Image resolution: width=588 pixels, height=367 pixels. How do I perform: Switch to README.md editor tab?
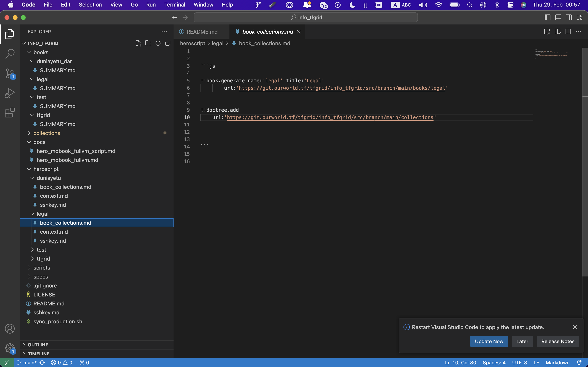point(202,32)
